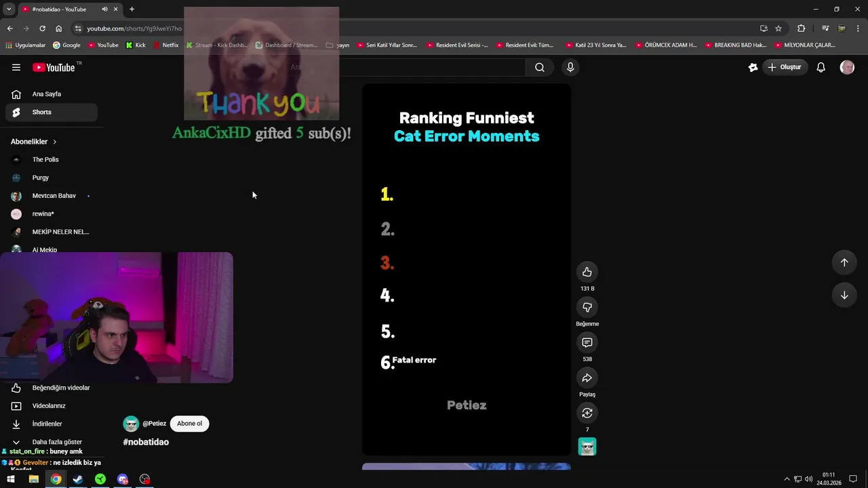The image size is (868, 488).
Task: Go to previous short with up arrow
Action: [x=844, y=262]
